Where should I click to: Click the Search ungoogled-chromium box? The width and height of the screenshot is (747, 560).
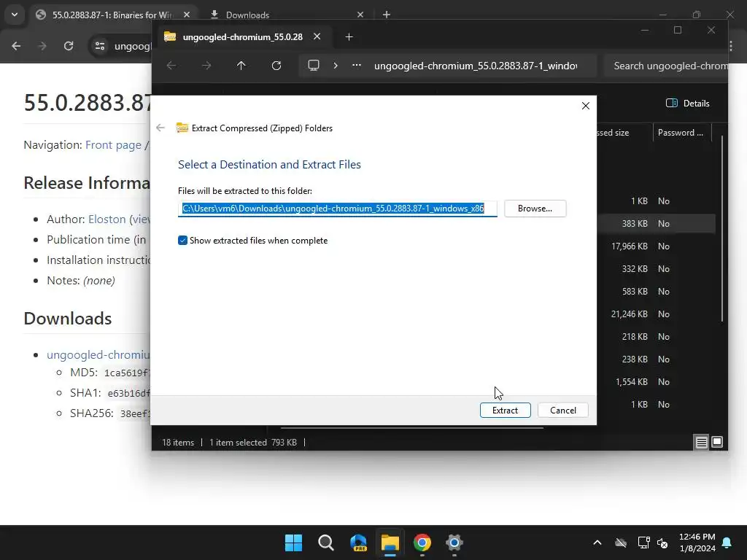click(x=666, y=66)
